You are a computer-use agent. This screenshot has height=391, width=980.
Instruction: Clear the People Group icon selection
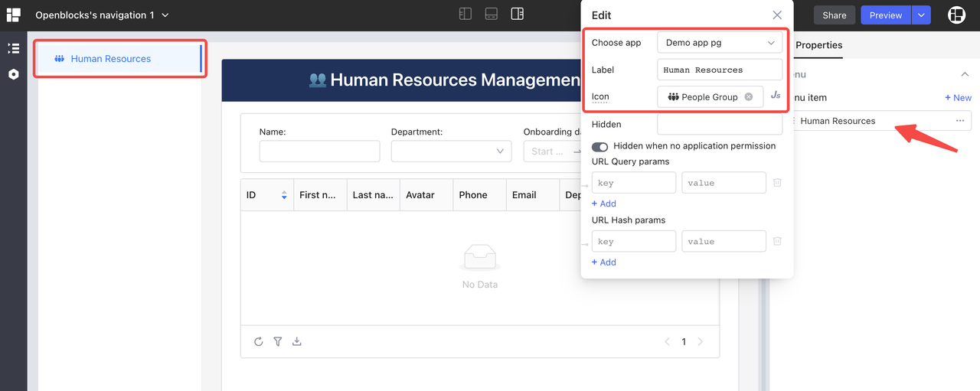point(749,97)
